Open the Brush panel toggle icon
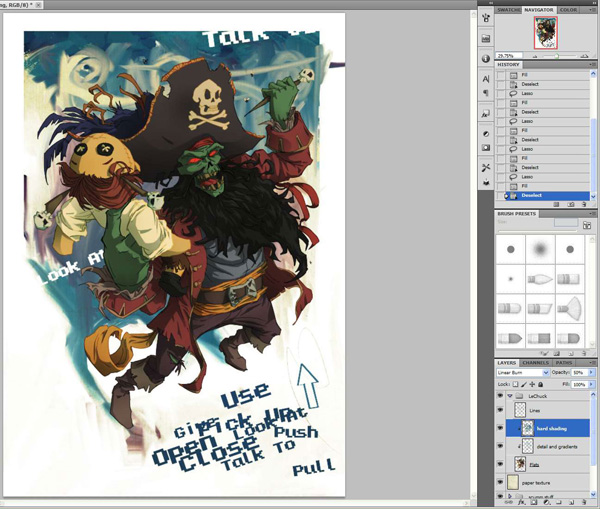The image size is (600, 509). click(x=586, y=225)
